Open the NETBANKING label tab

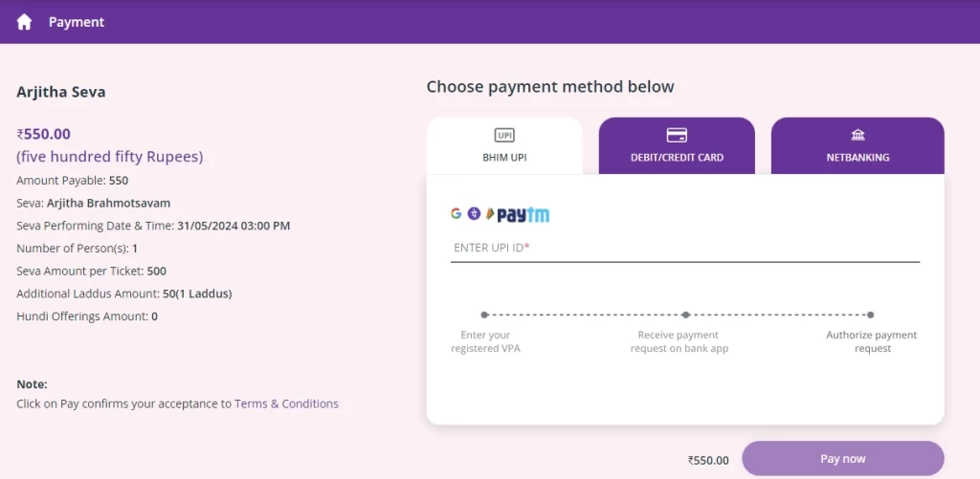tap(857, 158)
